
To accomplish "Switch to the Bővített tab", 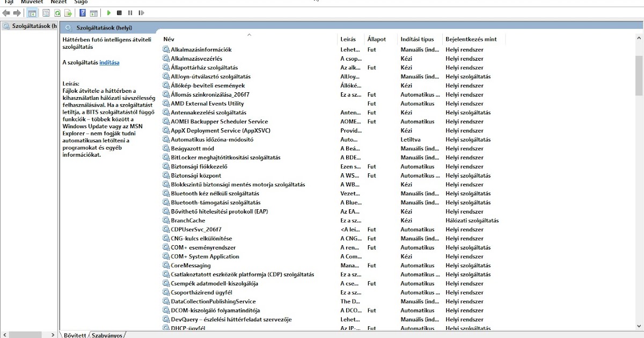I will coord(75,335).
